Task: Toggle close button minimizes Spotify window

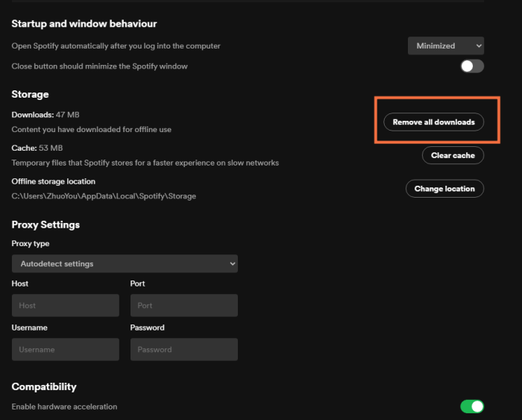Action: [472, 66]
